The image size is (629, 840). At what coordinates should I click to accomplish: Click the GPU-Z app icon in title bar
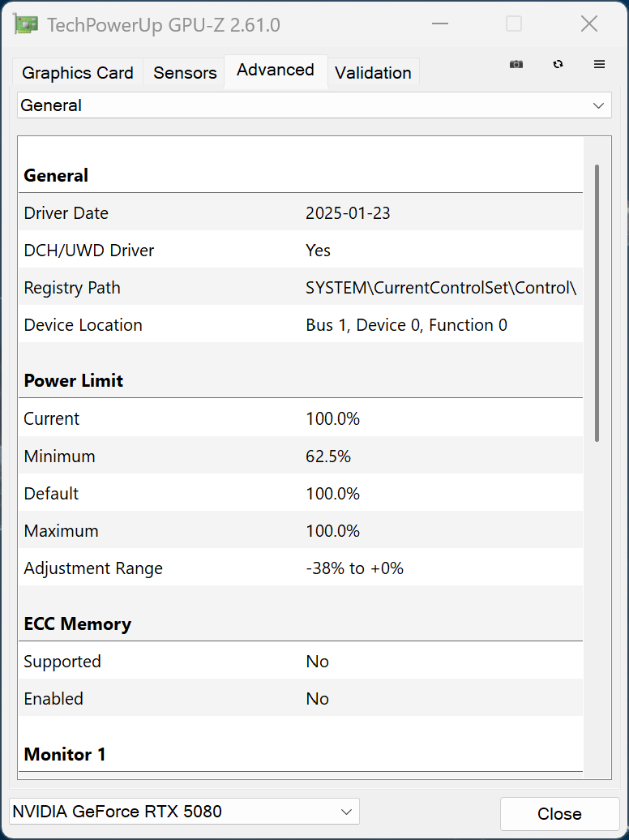click(x=26, y=24)
